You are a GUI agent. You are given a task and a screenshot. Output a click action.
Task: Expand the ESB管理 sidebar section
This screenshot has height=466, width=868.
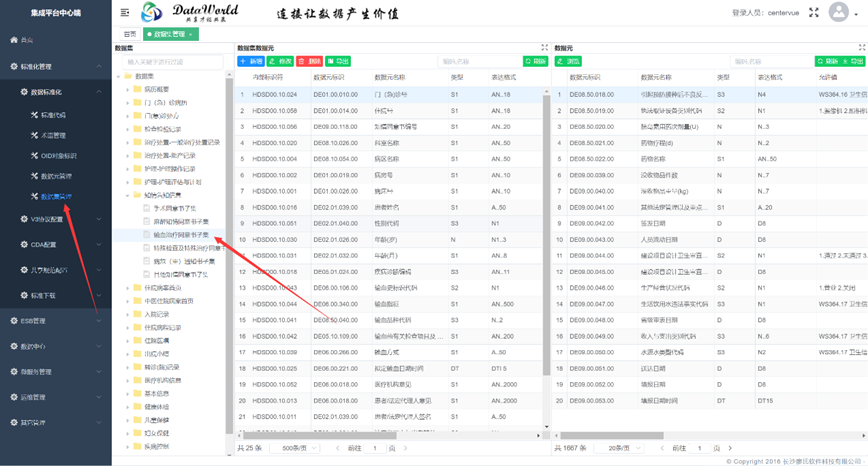pos(55,321)
